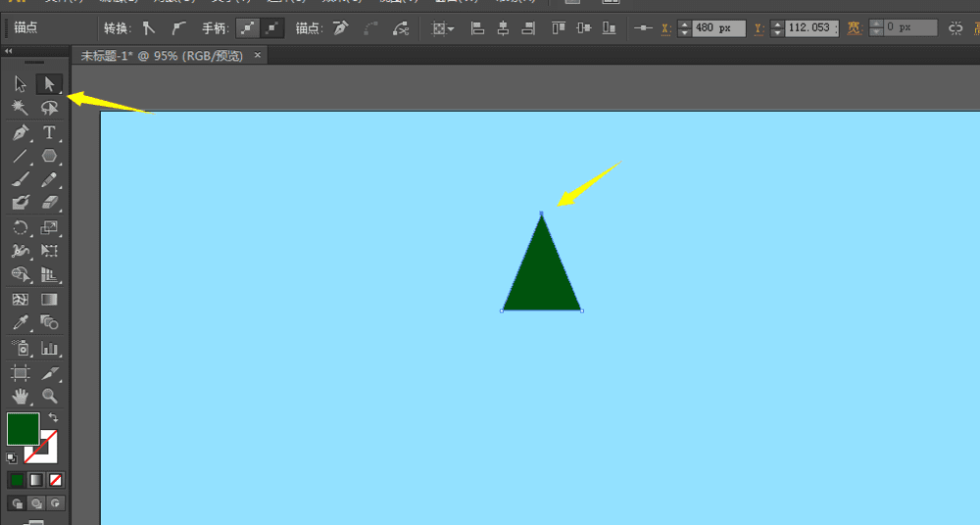Viewport: 980px width, 525px height.
Task: Select the Zoom magnifier tool
Action: coord(49,397)
